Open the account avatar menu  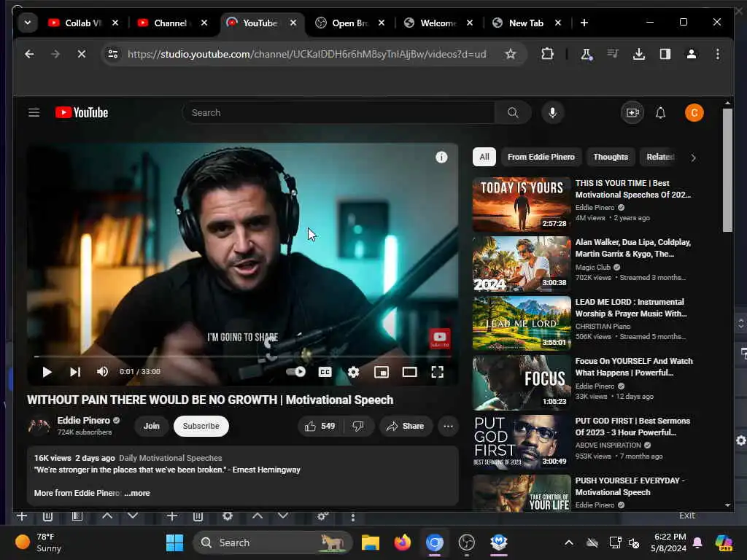(x=694, y=113)
